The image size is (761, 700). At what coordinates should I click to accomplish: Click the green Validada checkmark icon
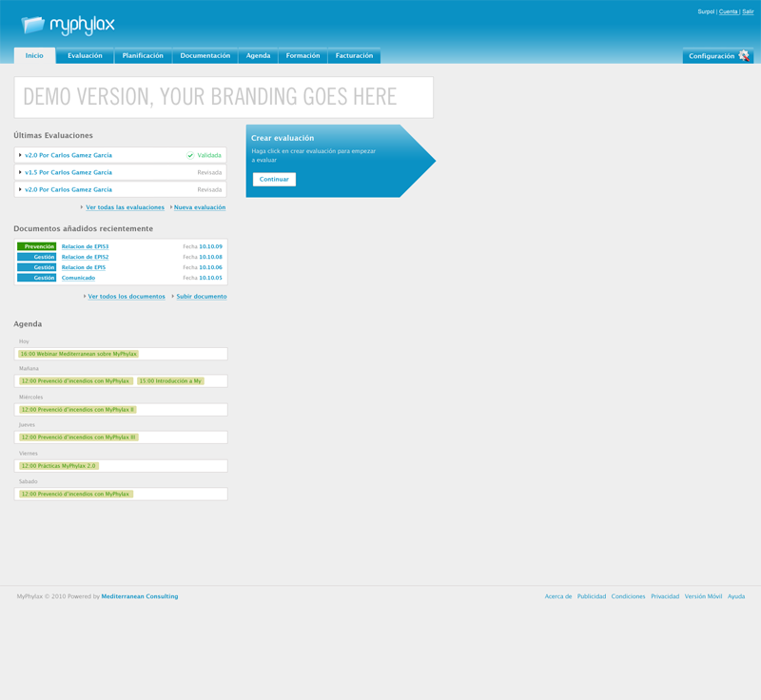[x=190, y=155]
